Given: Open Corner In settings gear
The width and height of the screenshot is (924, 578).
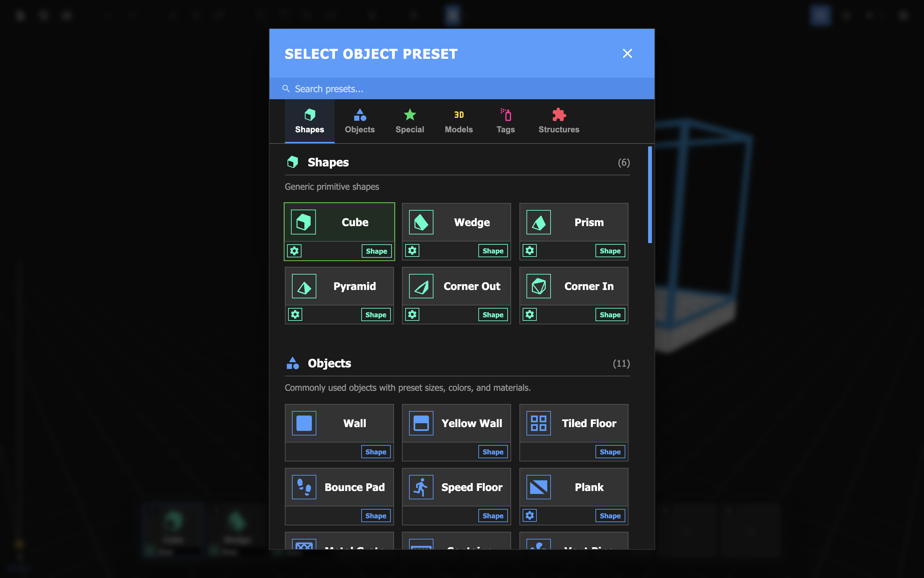Looking at the screenshot, I should tap(530, 315).
